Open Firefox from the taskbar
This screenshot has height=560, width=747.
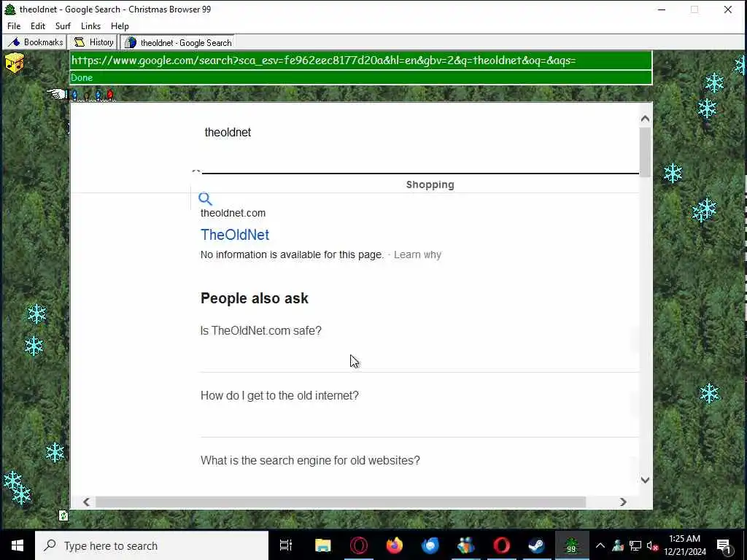point(395,545)
